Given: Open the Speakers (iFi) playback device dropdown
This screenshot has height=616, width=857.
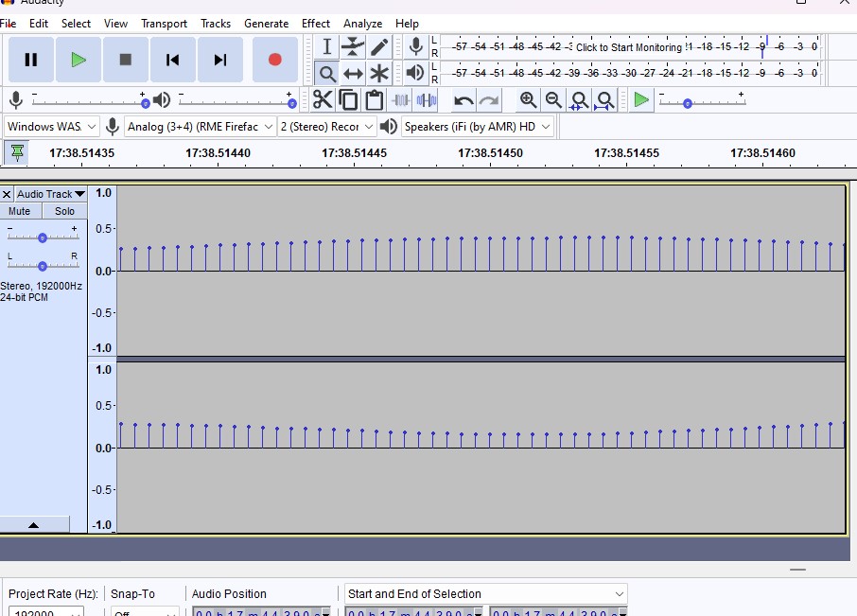Looking at the screenshot, I should tap(477, 126).
